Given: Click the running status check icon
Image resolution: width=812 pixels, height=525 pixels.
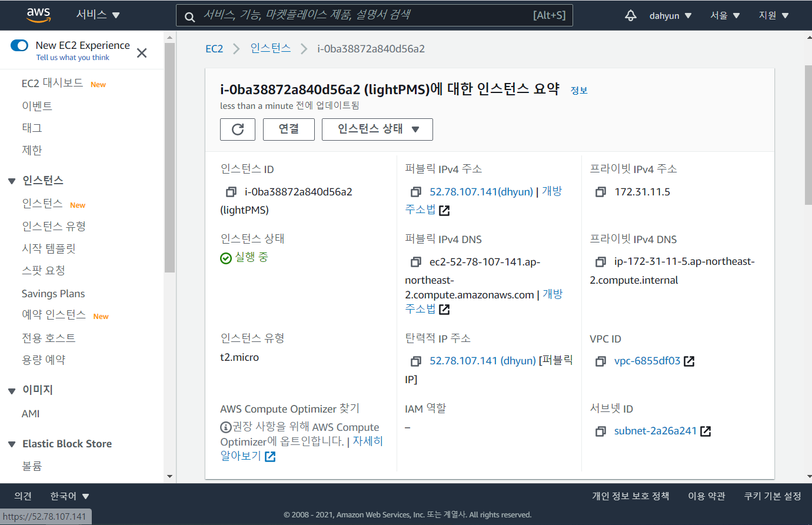Looking at the screenshot, I should (226, 258).
